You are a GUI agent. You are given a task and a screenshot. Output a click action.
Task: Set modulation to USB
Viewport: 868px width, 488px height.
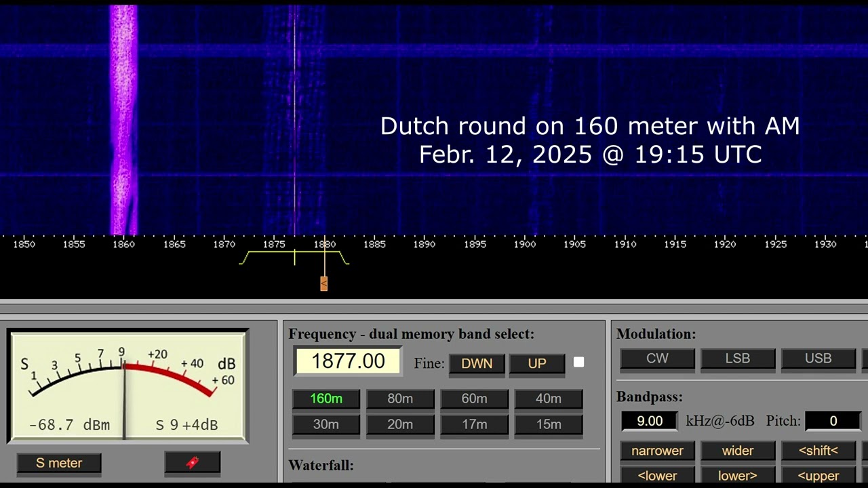tap(818, 359)
